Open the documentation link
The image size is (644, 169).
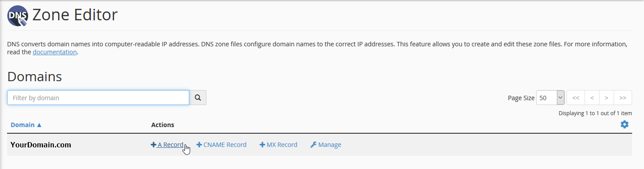[x=55, y=52]
